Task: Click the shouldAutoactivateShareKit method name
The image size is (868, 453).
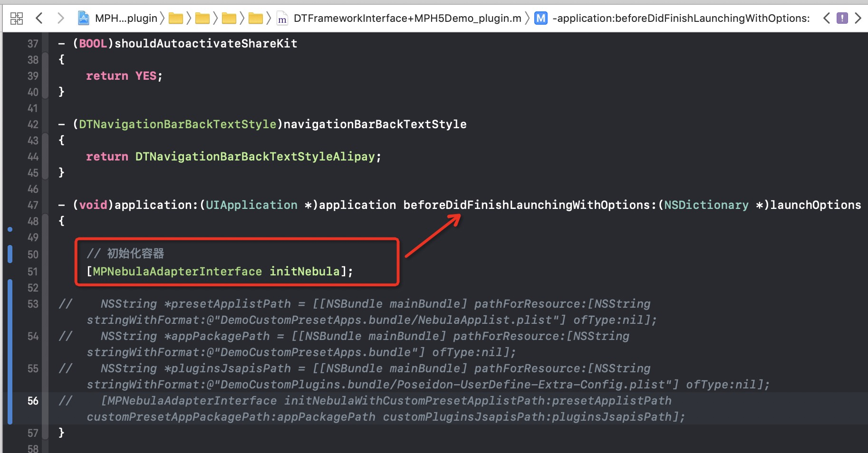Action: pyautogui.click(x=206, y=44)
